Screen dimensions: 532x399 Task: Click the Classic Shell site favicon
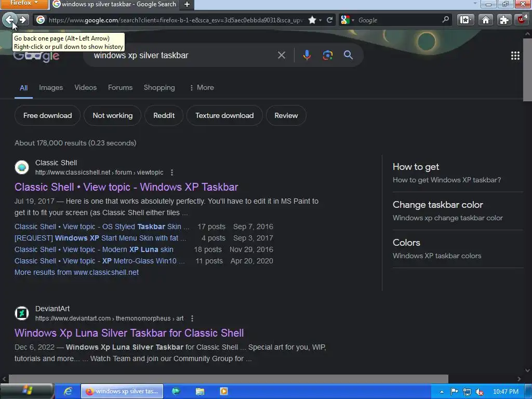[x=22, y=167]
